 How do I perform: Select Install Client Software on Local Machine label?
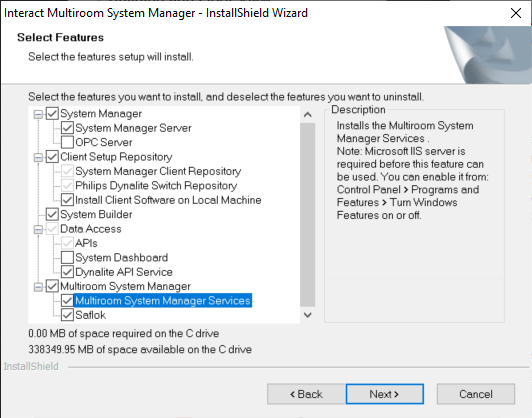point(168,200)
